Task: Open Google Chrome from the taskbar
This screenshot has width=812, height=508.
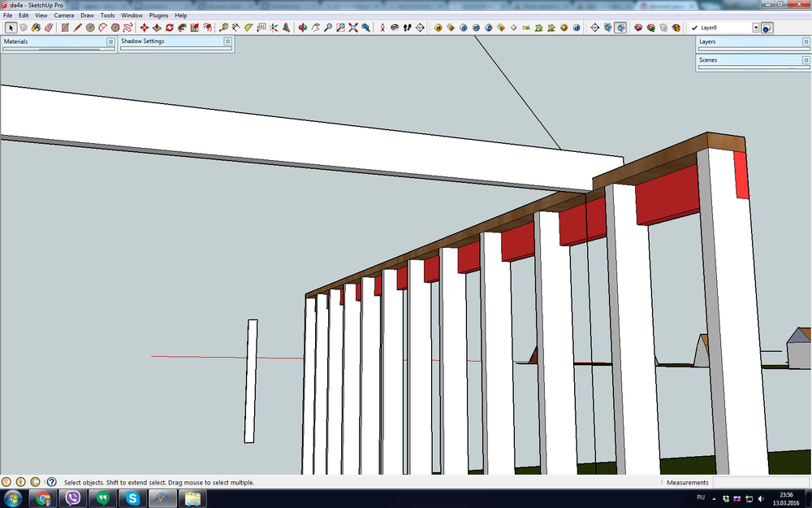Action: (x=44, y=498)
